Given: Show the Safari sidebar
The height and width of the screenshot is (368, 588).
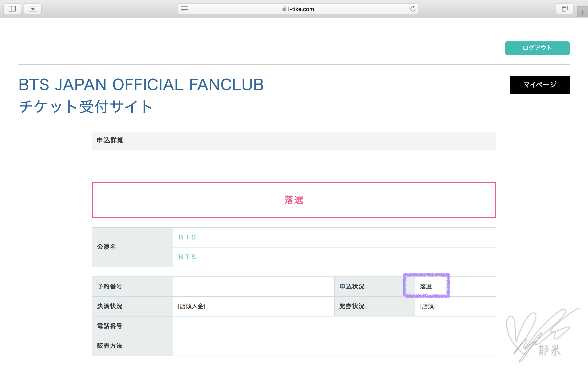Looking at the screenshot, I should pyautogui.click(x=12, y=9).
